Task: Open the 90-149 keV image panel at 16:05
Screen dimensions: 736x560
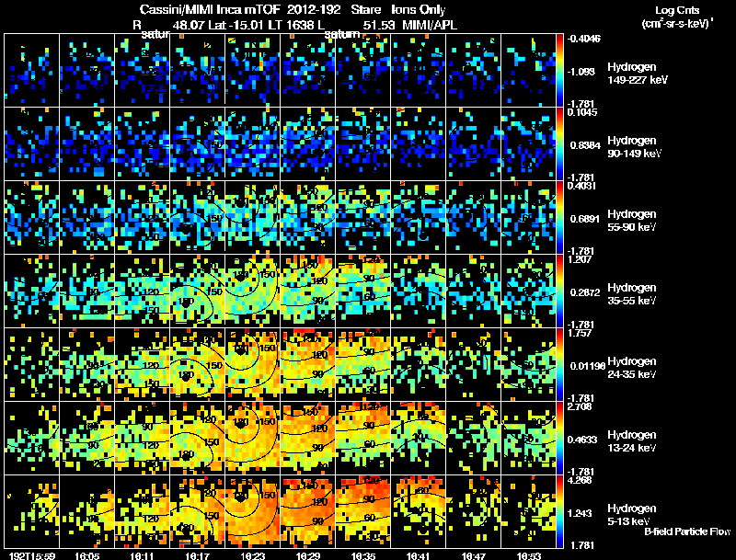Action: click(86, 143)
